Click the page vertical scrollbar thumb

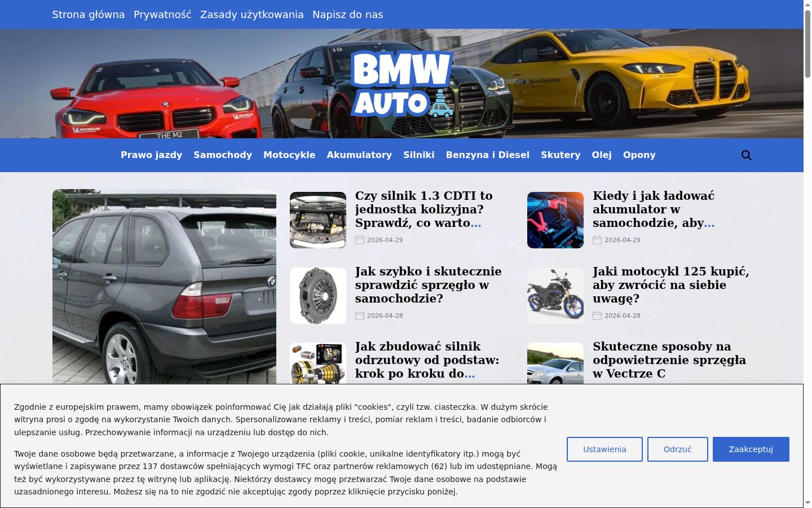[807, 44]
